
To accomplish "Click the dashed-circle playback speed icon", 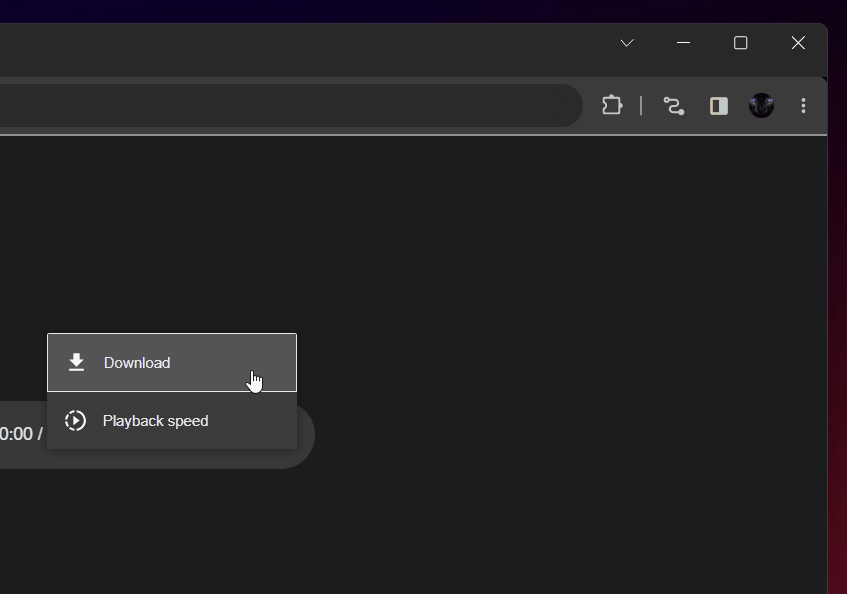I will coord(75,421).
